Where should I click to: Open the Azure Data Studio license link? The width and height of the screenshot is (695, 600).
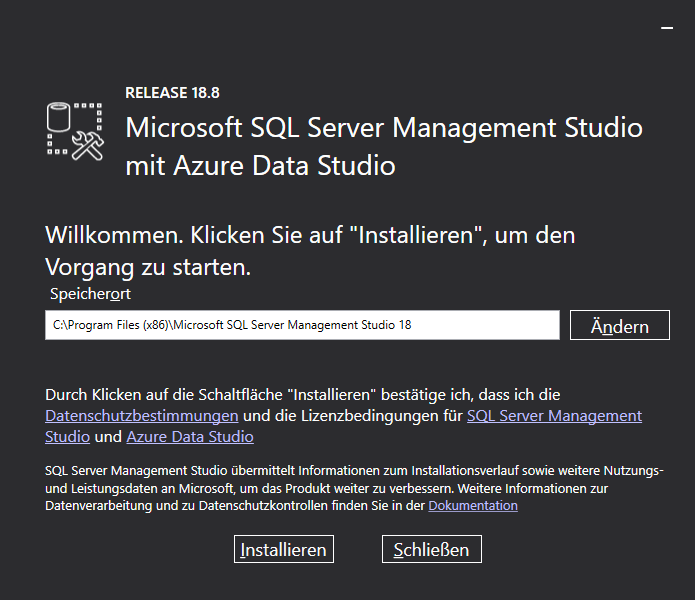190,437
